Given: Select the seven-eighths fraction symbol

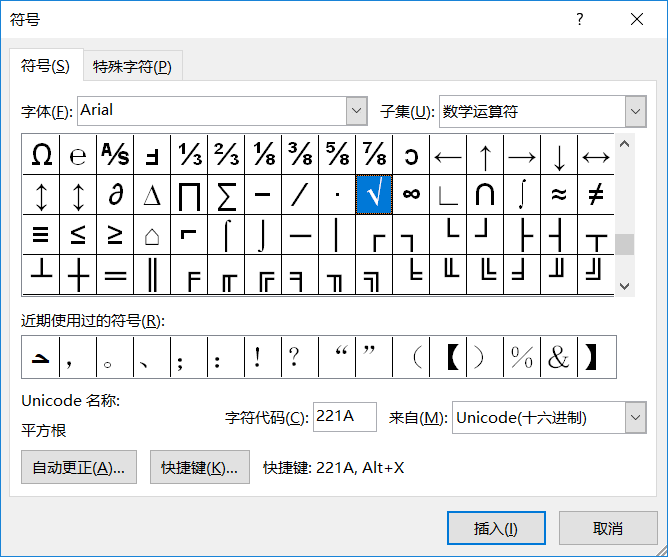Looking at the screenshot, I should tap(374, 154).
